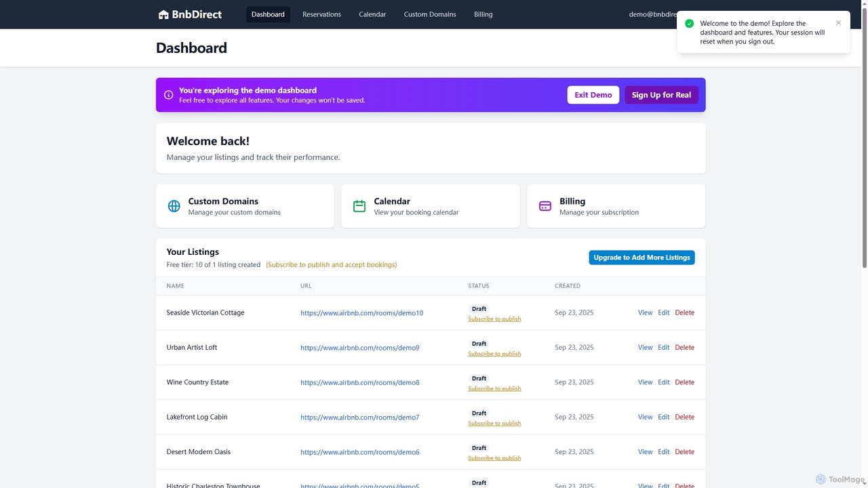Viewport: 868px width, 488px height.
Task: Click the info icon in demo banner
Action: (169, 95)
